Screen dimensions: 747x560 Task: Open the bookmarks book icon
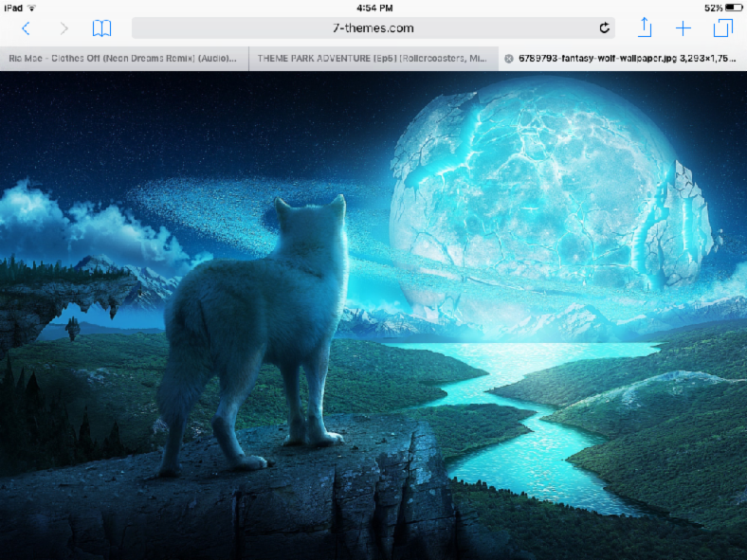(101, 28)
